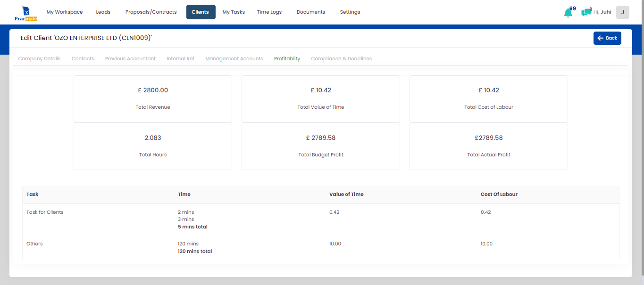
Task: Open the chat messages icon
Action: pyautogui.click(x=586, y=13)
